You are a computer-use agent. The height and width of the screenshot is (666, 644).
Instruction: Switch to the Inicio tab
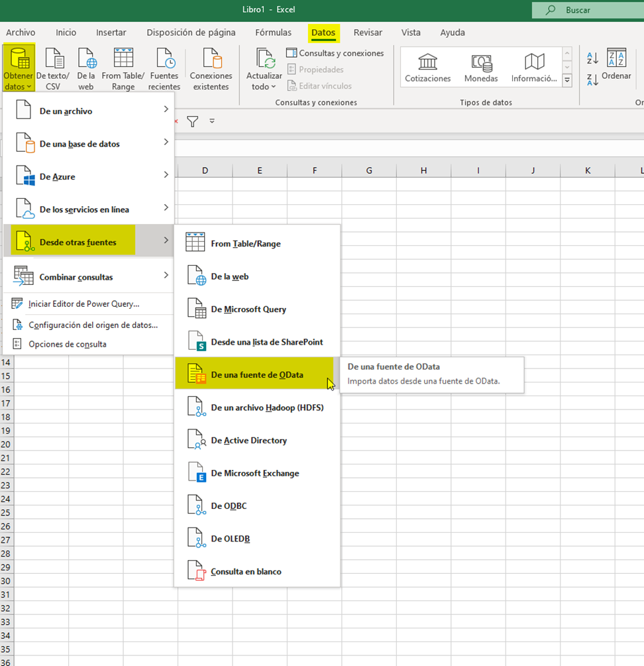click(x=66, y=32)
